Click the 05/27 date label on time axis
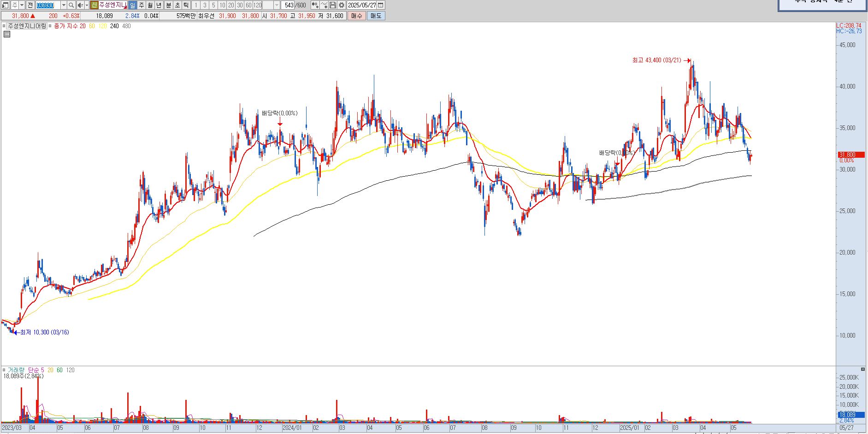The height and width of the screenshot is (434, 868). point(846,428)
